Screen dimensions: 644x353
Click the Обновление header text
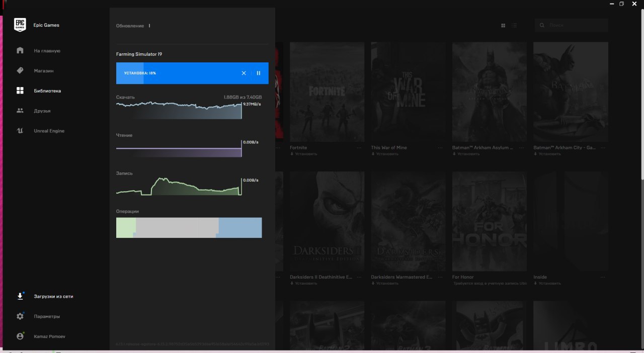[x=130, y=26]
